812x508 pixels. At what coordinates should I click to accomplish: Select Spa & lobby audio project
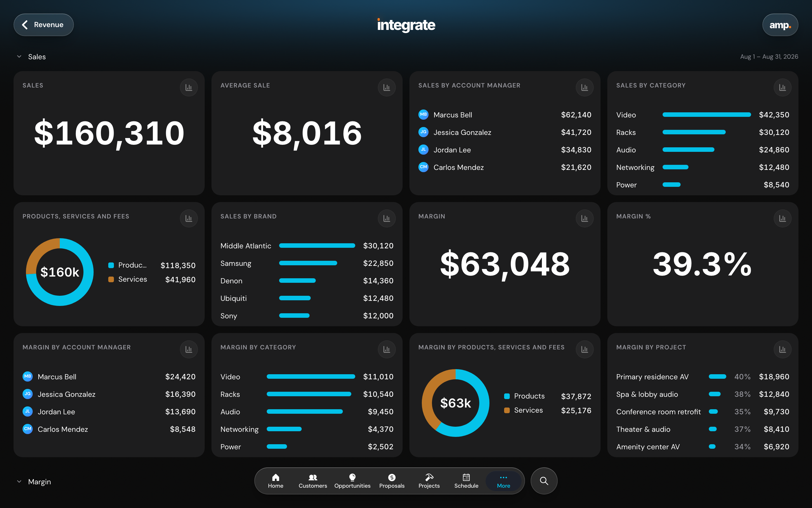[703, 394]
